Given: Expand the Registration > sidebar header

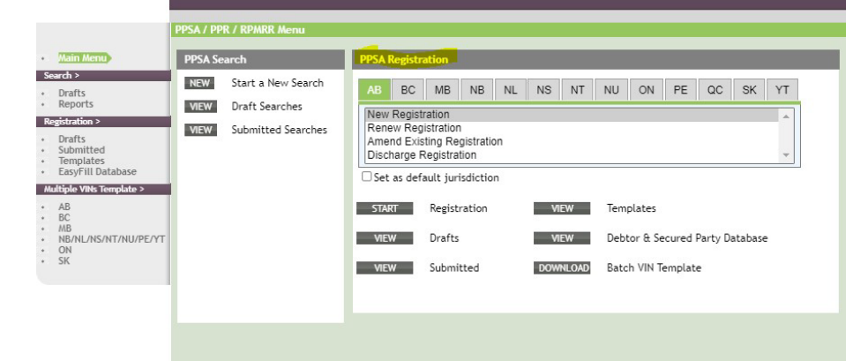Looking at the screenshot, I should [x=103, y=122].
